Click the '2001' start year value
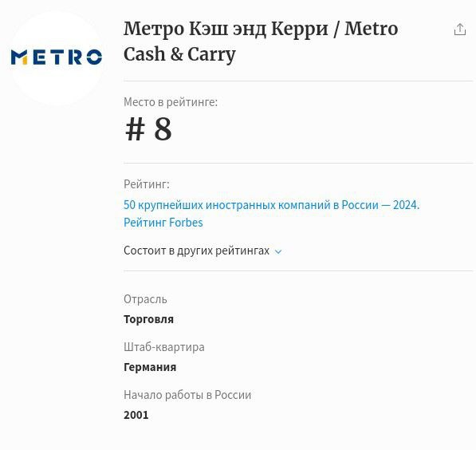476x450 pixels. (136, 415)
